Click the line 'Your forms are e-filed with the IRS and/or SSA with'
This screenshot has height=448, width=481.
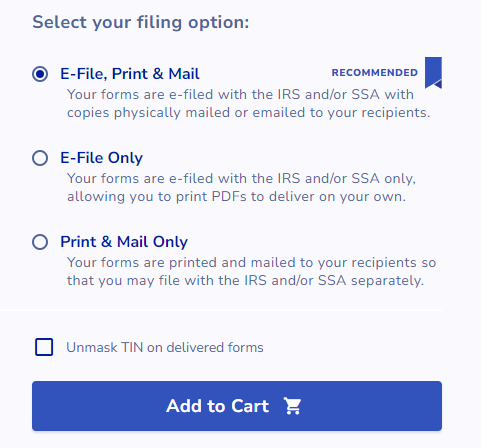click(x=240, y=95)
